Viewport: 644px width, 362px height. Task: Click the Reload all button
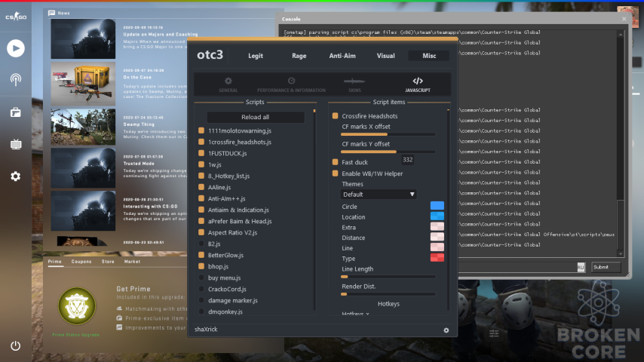pyautogui.click(x=256, y=117)
